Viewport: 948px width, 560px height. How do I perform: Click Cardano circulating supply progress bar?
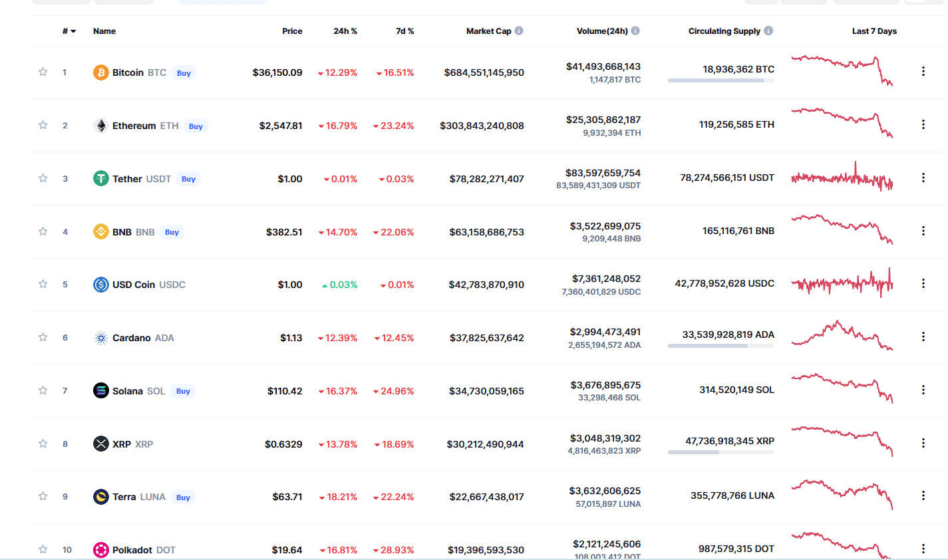(721, 346)
